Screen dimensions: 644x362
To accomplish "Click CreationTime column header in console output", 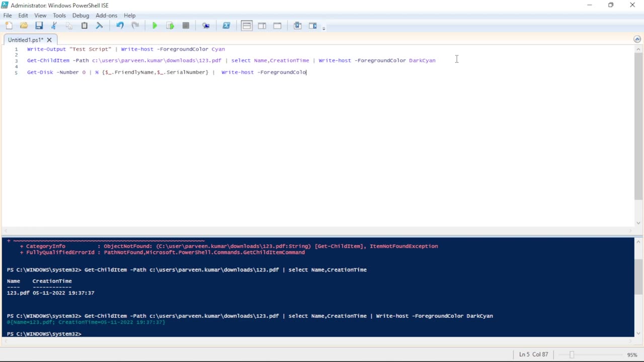I will click(52, 281).
